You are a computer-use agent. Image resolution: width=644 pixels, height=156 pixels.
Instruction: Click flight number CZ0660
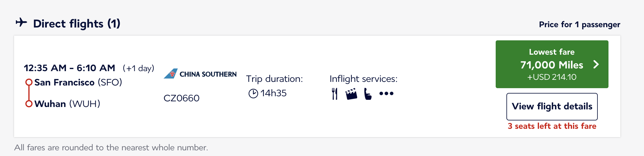click(181, 98)
